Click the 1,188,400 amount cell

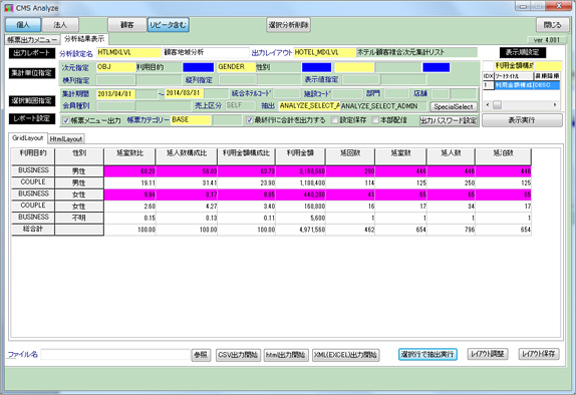tap(300, 183)
